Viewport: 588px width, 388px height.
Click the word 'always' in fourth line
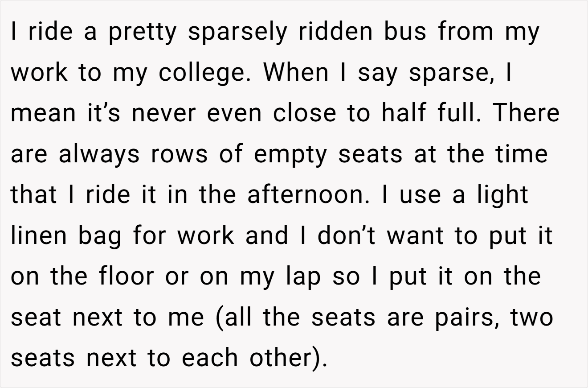(x=100, y=154)
